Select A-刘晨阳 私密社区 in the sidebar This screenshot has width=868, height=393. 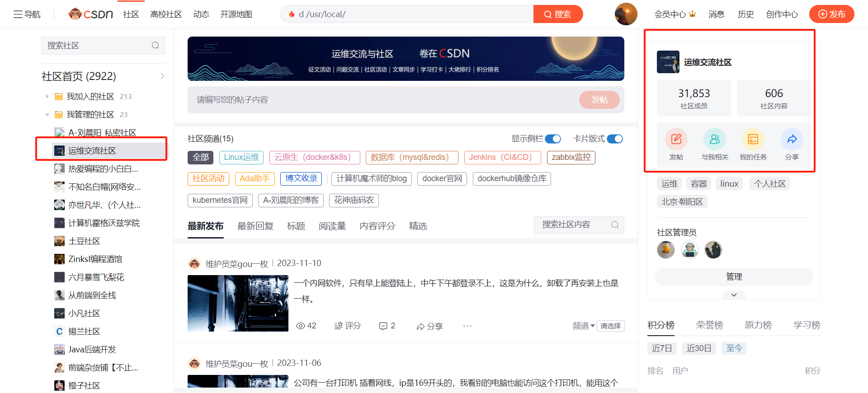pyautogui.click(x=102, y=132)
